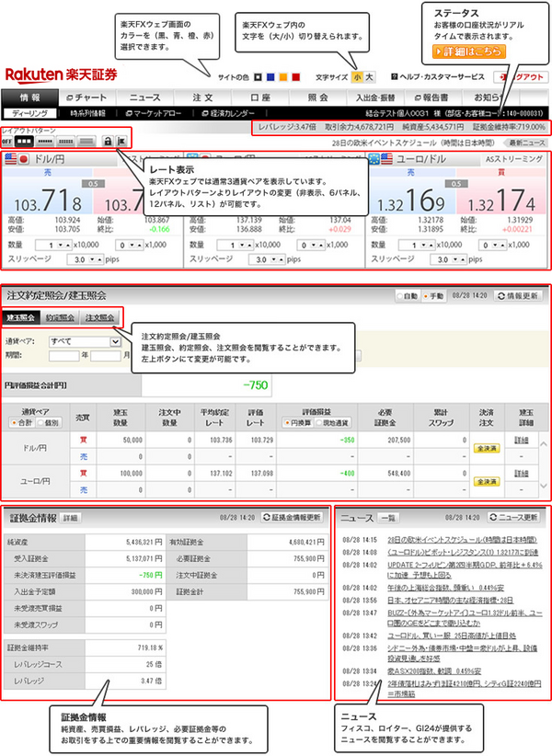Click the ニュース更新 refresh button
This screenshot has width=552, height=756.
514,518
